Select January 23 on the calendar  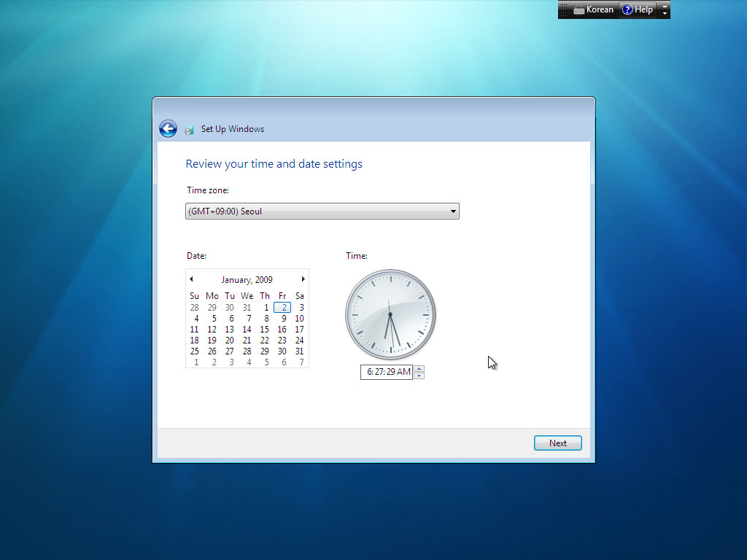click(x=282, y=341)
